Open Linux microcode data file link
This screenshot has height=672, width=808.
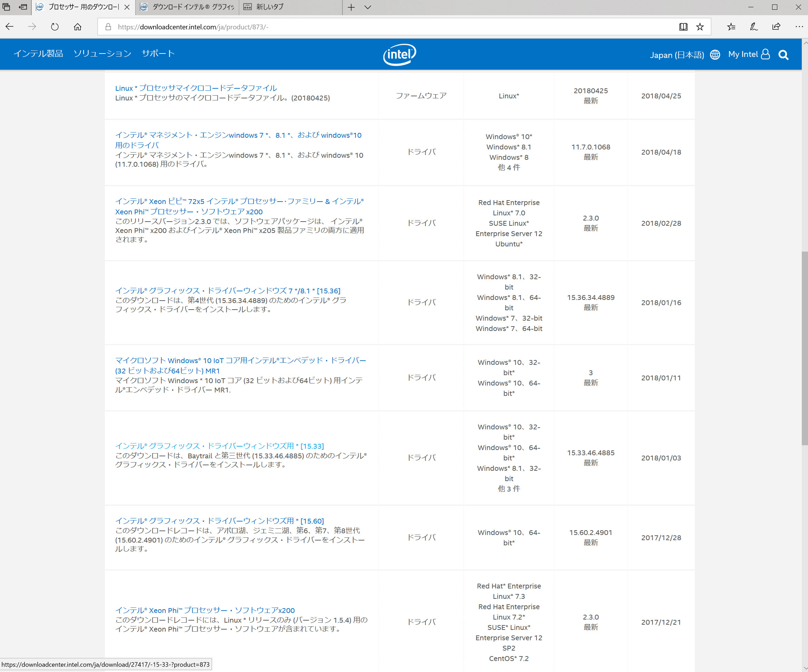click(196, 88)
